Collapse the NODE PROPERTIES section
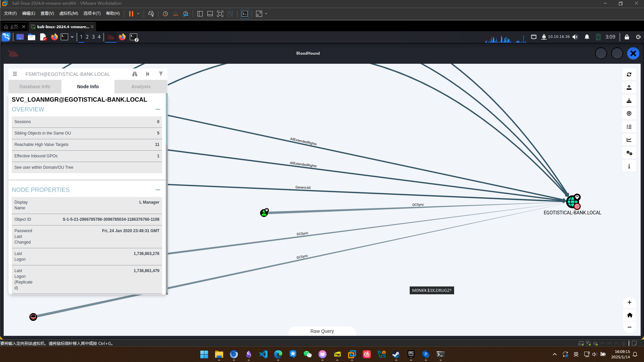The image size is (644, 362). click(158, 190)
